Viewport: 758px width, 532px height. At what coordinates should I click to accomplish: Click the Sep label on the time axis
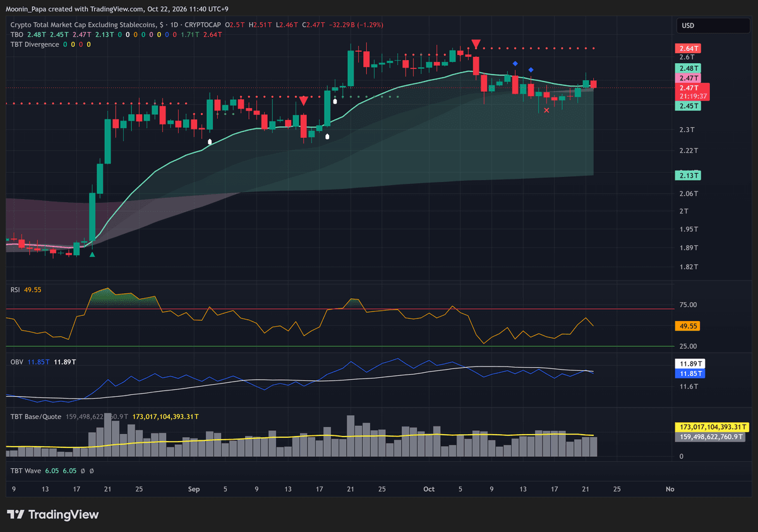[x=194, y=489]
